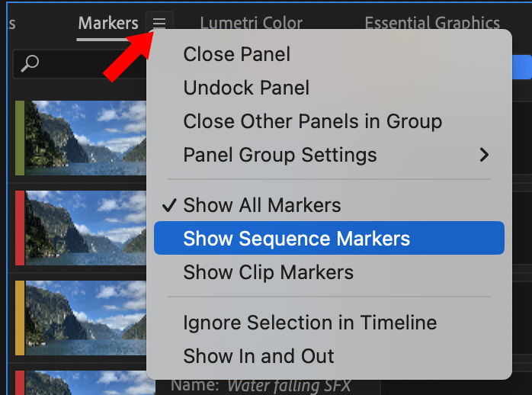Select Show Sequence Markers
Image resolution: width=532 pixels, height=395 pixels.
pos(296,239)
